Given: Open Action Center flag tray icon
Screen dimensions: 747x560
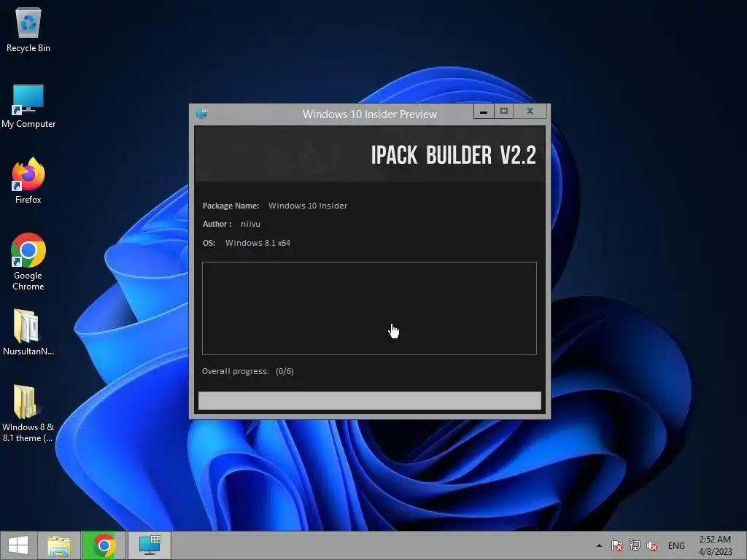Looking at the screenshot, I should (x=616, y=545).
